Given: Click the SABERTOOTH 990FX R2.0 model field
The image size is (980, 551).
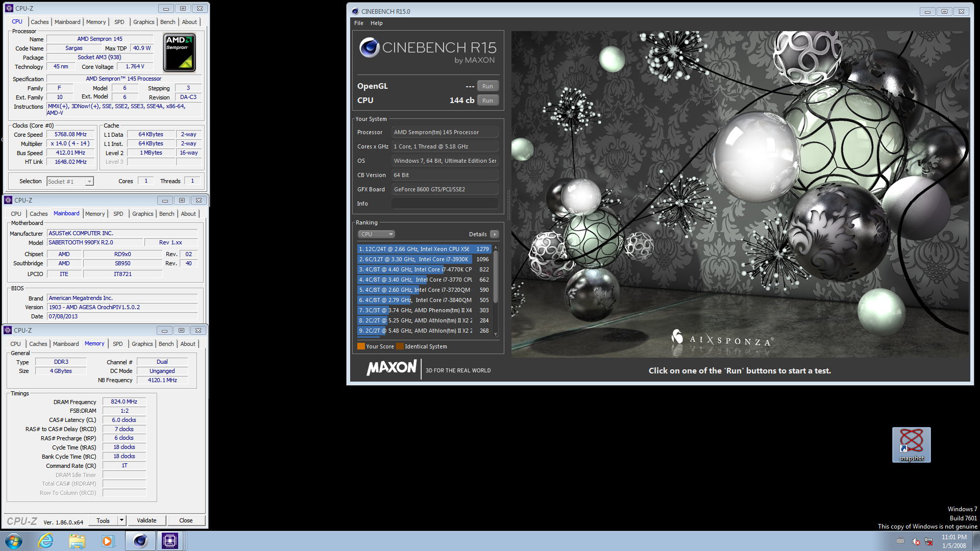Looking at the screenshot, I should [x=94, y=242].
